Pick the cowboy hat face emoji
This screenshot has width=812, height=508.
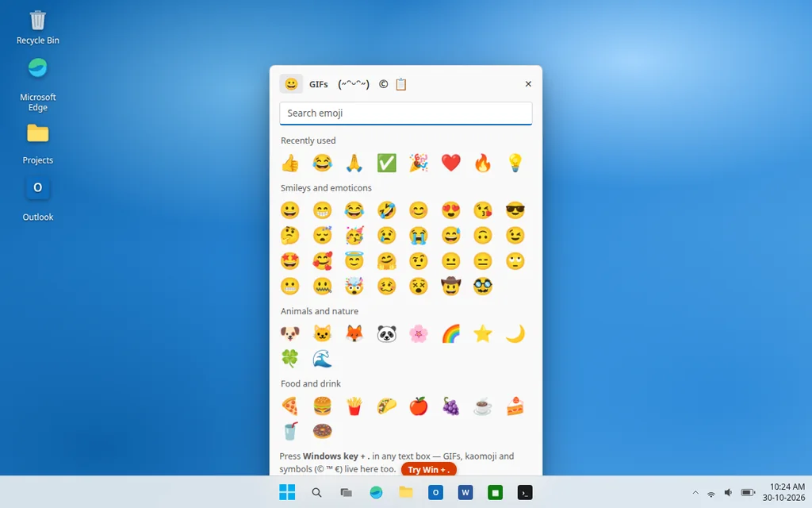[450, 286]
